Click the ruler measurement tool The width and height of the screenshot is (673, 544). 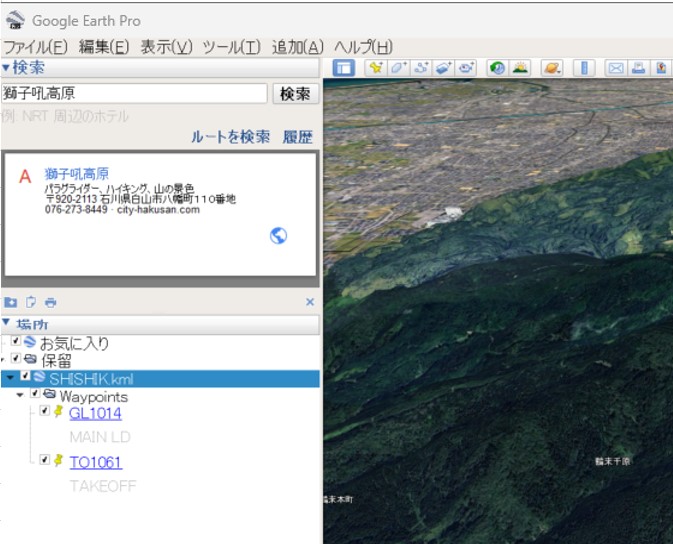tap(586, 69)
